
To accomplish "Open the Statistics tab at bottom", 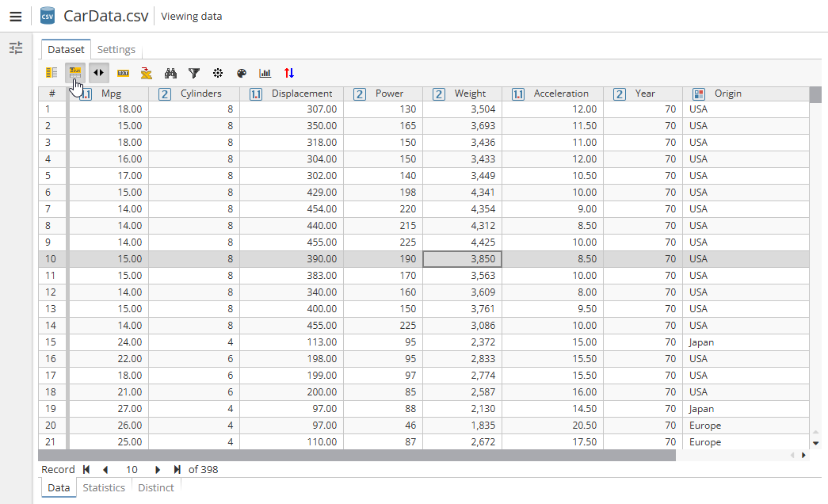I will (x=104, y=487).
